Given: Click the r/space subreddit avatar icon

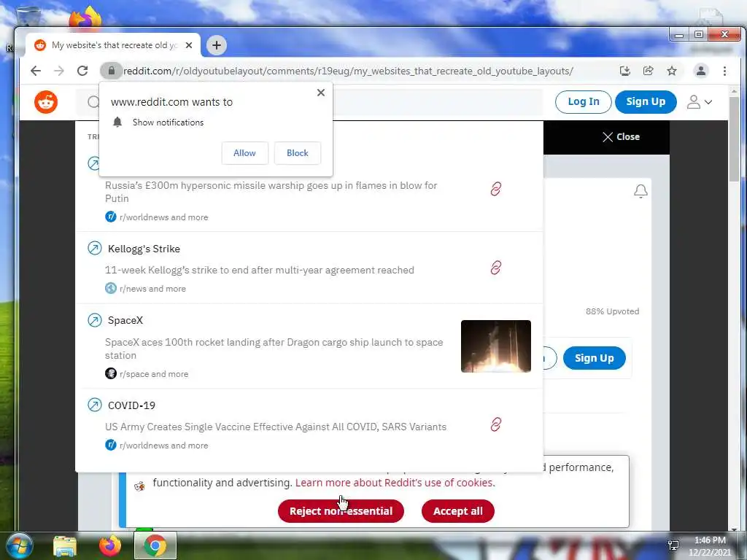Looking at the screenshot, I should (x=111, y=373).
